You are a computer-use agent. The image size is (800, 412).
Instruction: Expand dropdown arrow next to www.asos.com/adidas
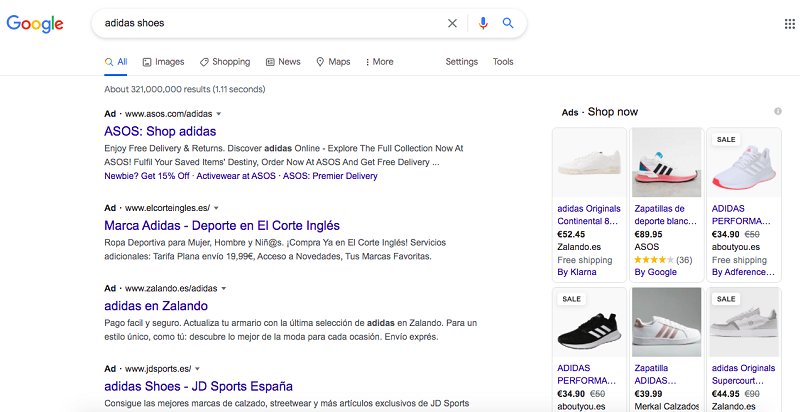tap(219, 114)
